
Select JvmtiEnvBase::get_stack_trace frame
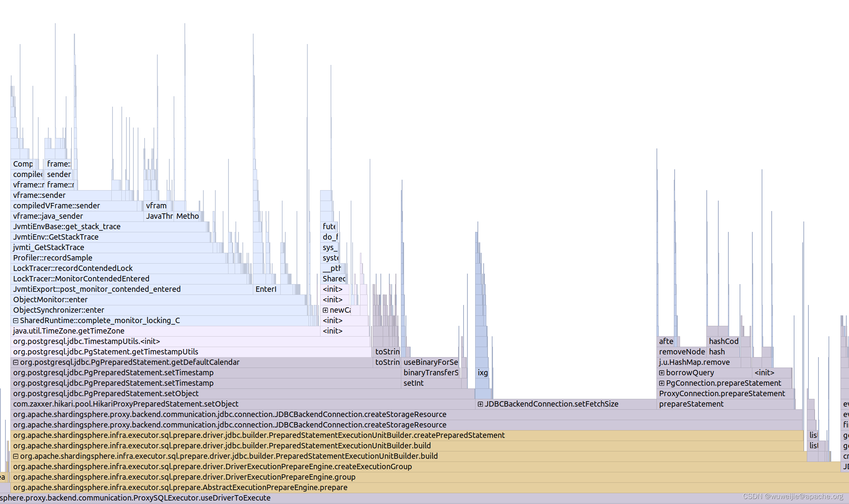[109, 226]
